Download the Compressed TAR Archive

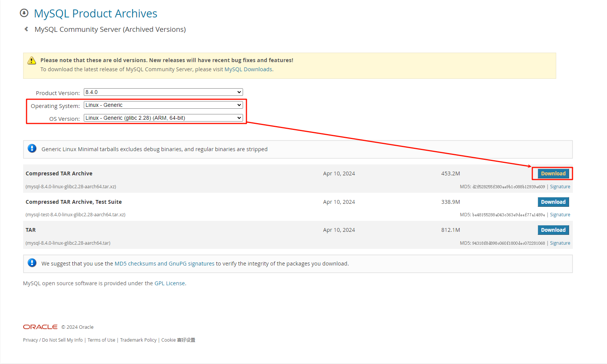point(553,173)
